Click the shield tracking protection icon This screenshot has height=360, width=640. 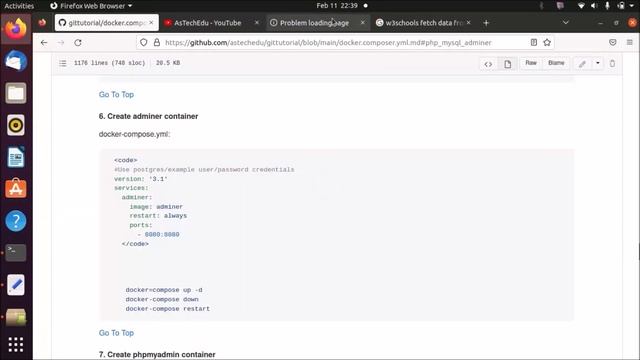(144, 42)
